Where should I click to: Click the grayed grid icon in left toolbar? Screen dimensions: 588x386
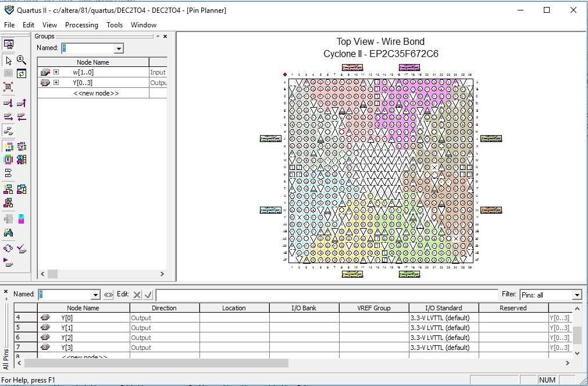click(8, 73)
